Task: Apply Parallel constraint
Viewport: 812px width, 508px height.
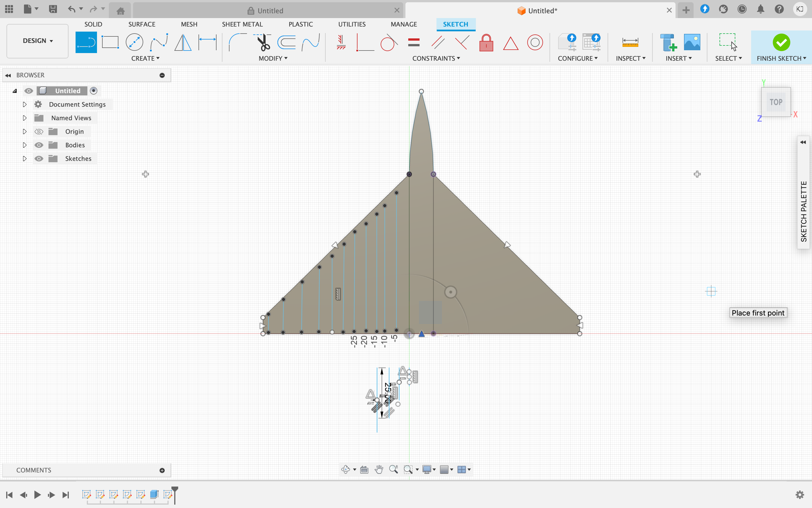Action: pyautogui.click(x=438, y=42)
